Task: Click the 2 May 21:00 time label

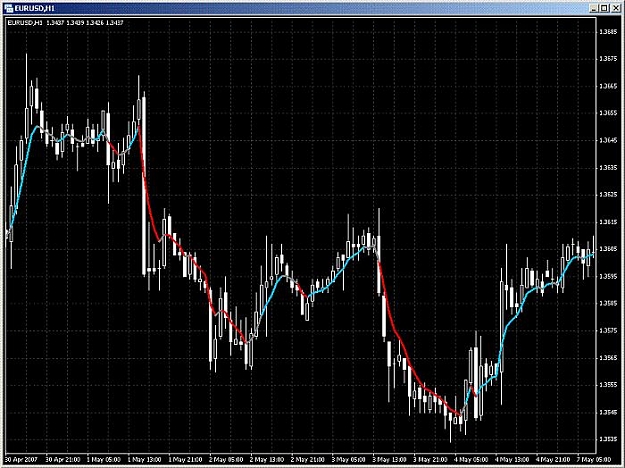Action: point(308,459)
